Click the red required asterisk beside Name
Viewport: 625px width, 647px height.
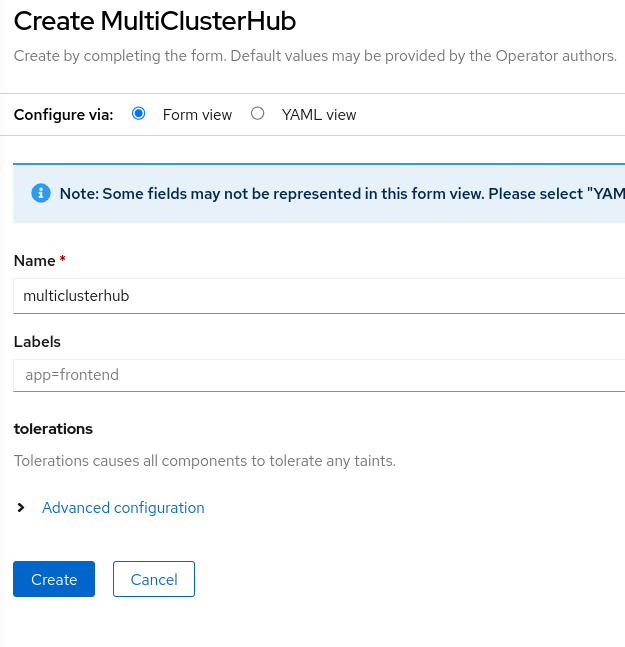pyautogui.click(x=63, y=260)
